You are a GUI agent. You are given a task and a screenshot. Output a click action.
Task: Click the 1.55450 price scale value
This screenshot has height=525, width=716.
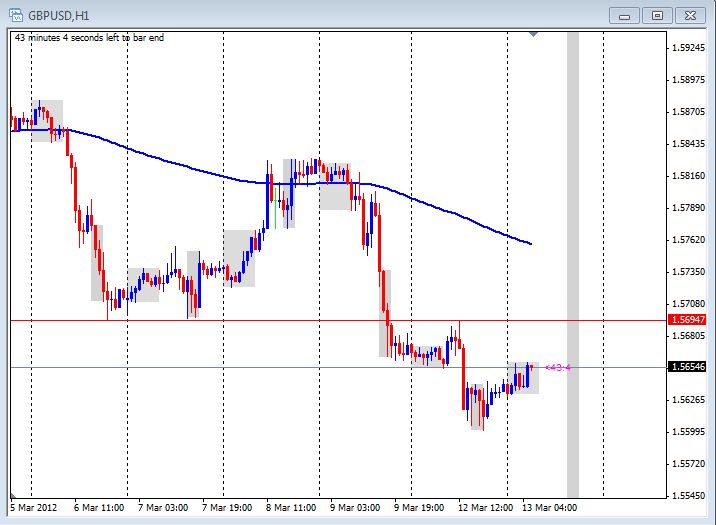point(689,495)
